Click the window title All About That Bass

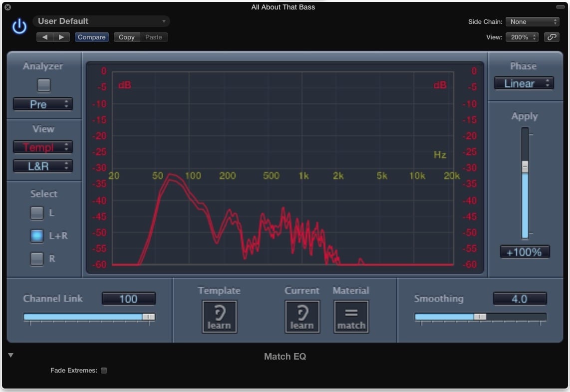[x=283, y=7]
